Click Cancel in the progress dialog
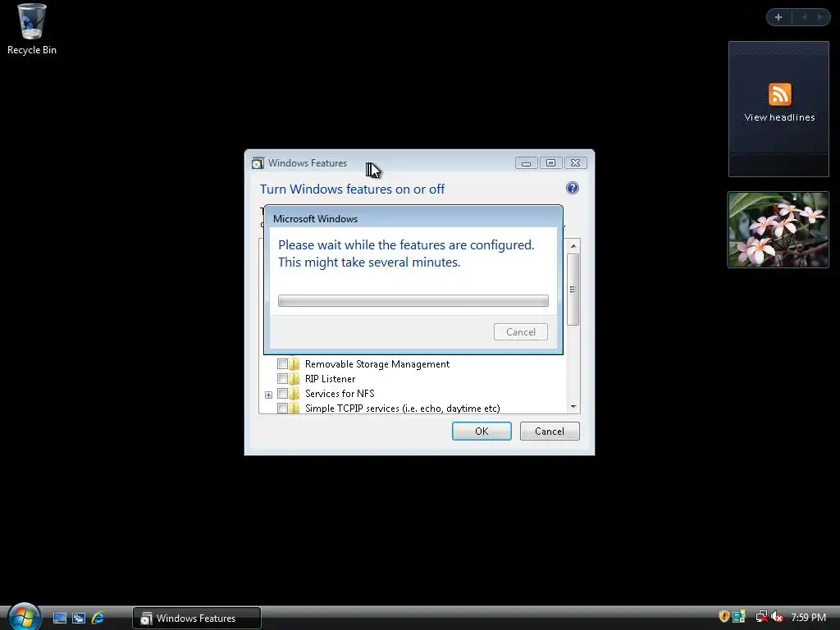Viewport: 840px width, 630px height. 521,332
